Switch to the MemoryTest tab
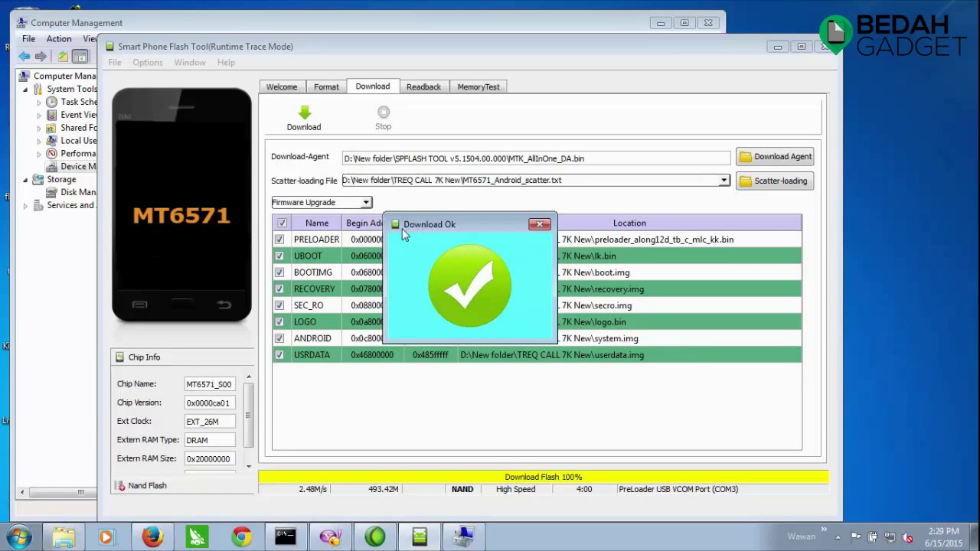Viewport: 980px width, 551px height. click(x=479, y=87)
